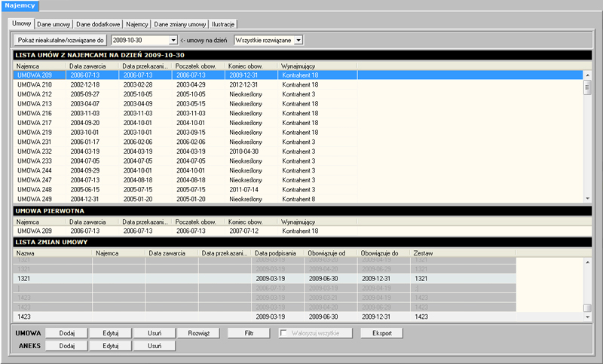Screen dimensions: 603x364
Task: Click contracts list scrollbar down arrow
Action: 587,199
